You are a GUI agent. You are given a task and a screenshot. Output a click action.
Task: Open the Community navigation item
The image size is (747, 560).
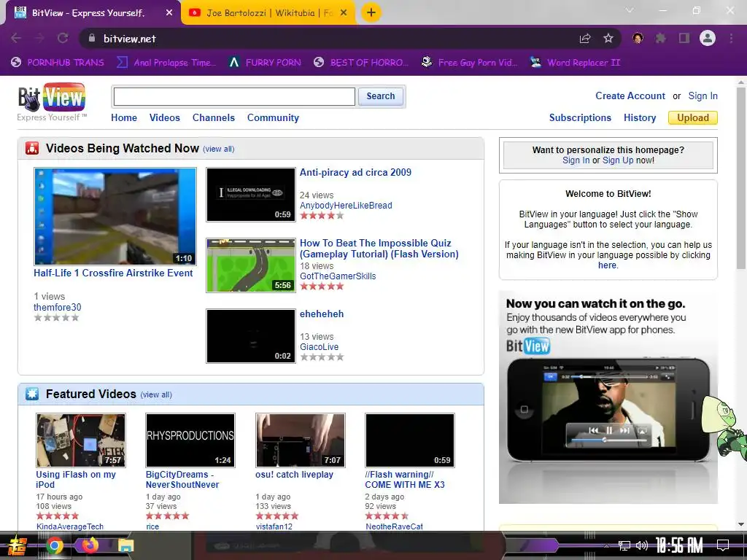click(x=273, y=117)
